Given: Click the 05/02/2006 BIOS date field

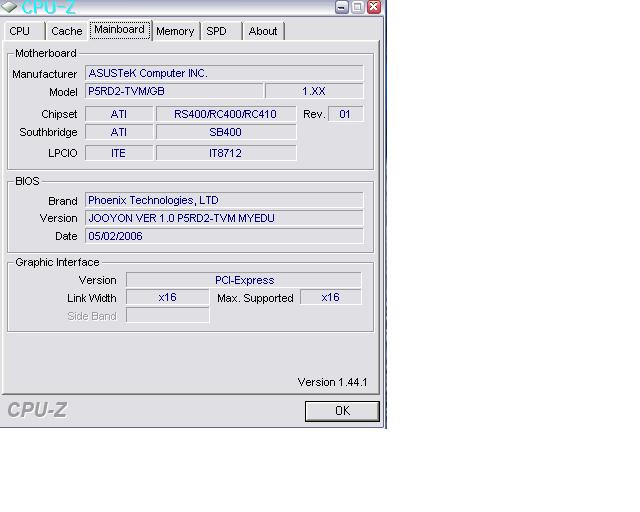Looking at the screenshot, I should tap(224, 236).
